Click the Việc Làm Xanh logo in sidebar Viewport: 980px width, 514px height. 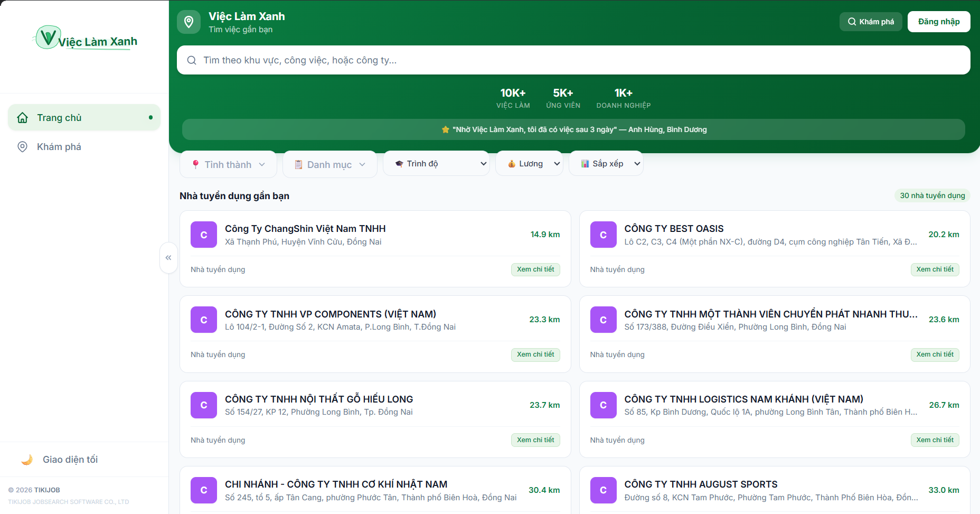pyautogui.click(x=86, y=38)
